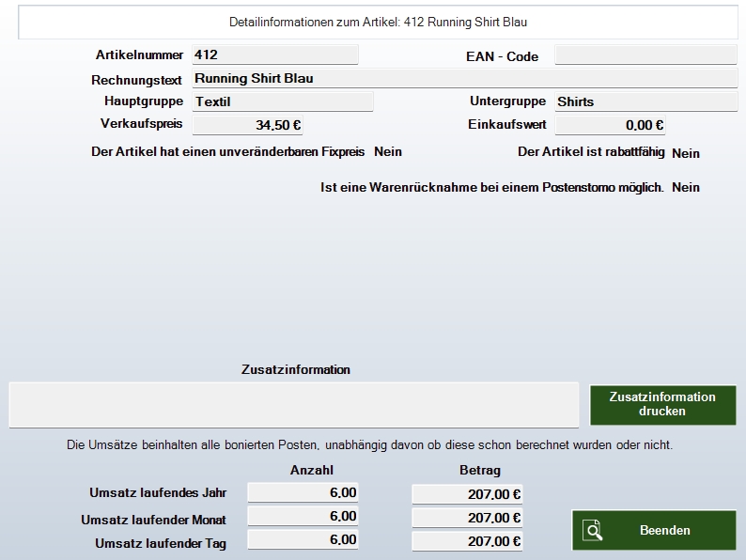The width and height of the screenshot is (746, 560).
Task: Click Zusatzinformation drucken button
Action: coord(662,404)
